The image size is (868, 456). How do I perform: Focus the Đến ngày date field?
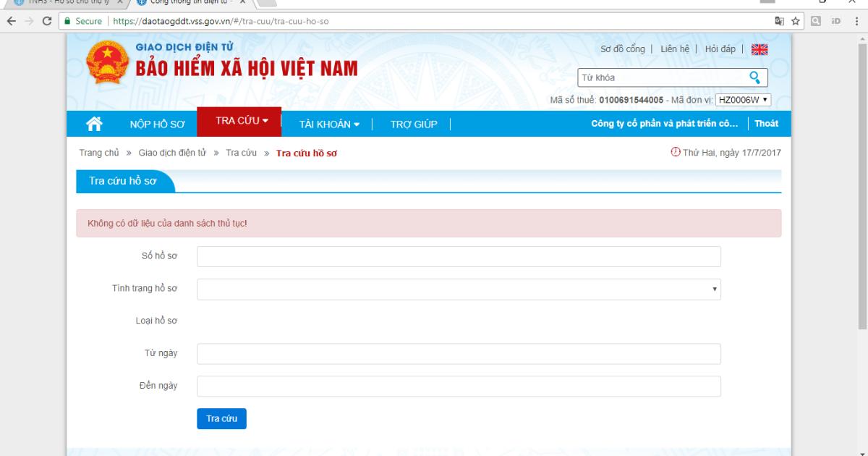(x=459, y=387)
